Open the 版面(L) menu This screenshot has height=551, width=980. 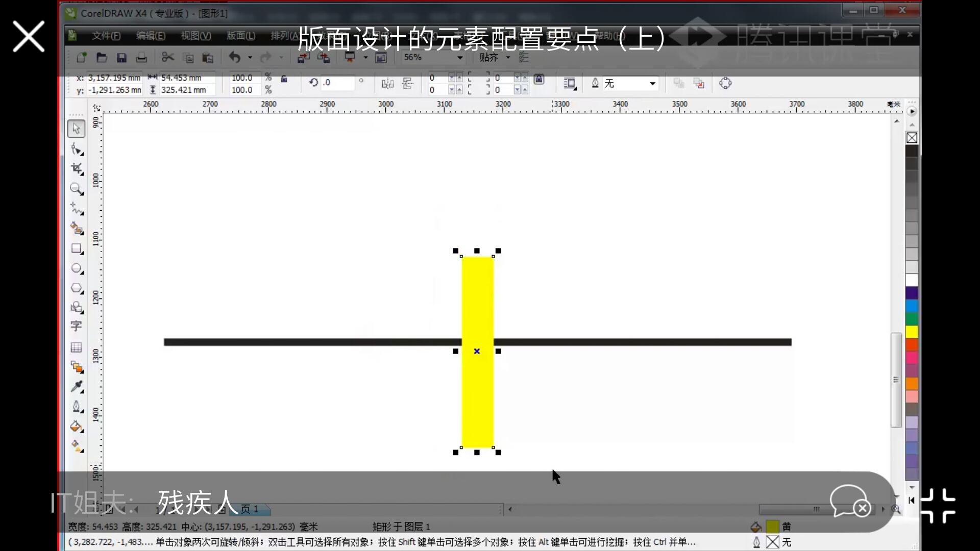click(x=241, y=35)
